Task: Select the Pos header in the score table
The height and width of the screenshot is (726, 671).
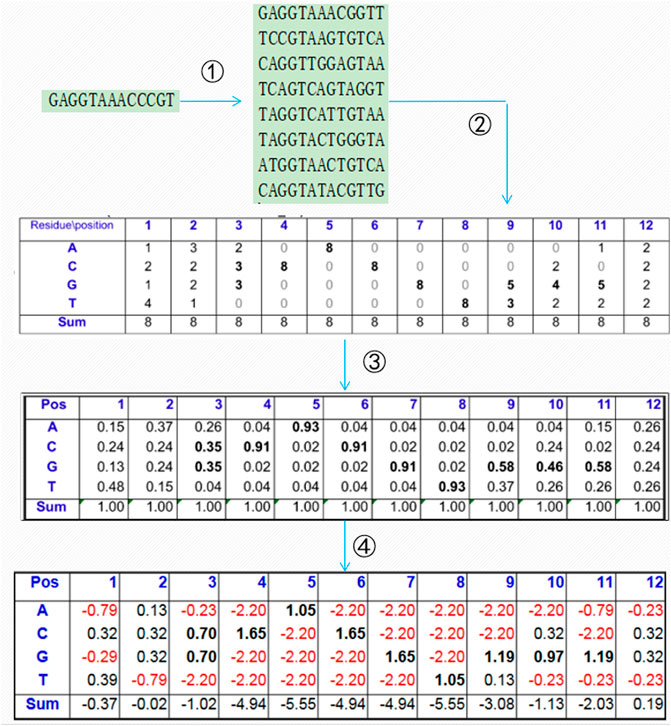Action: [44, 582]
